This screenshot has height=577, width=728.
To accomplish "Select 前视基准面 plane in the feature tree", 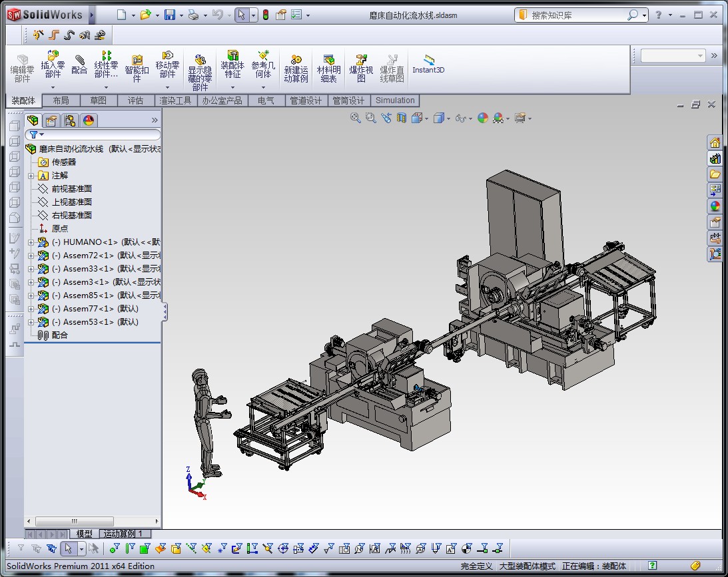I will pyautogui.click(x=71, y=188).
